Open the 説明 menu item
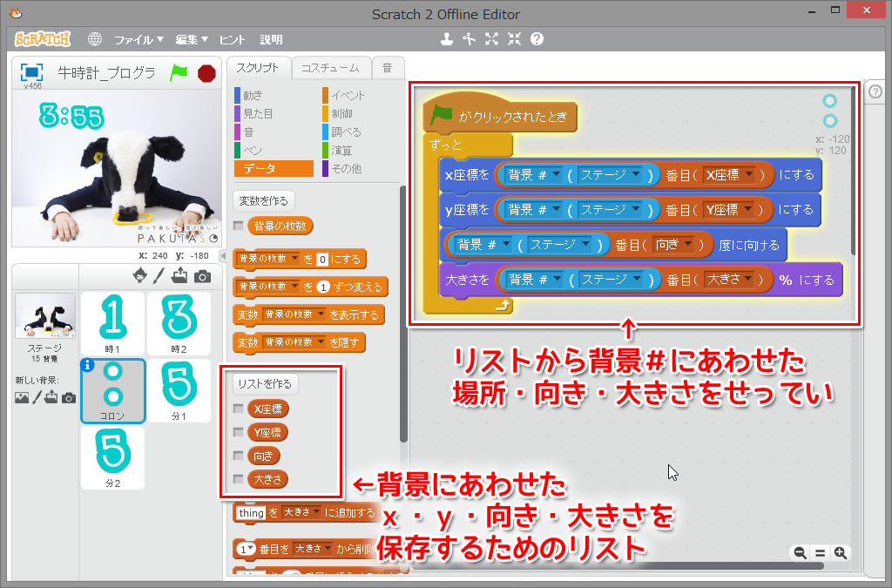The image size is (892, 588). tap(272, 39)
